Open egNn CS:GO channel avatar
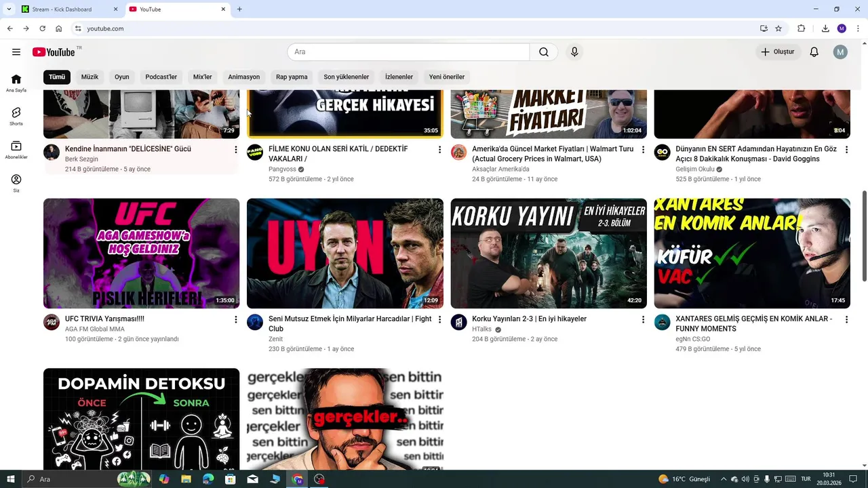868x488 pixels. click(663, 322)
